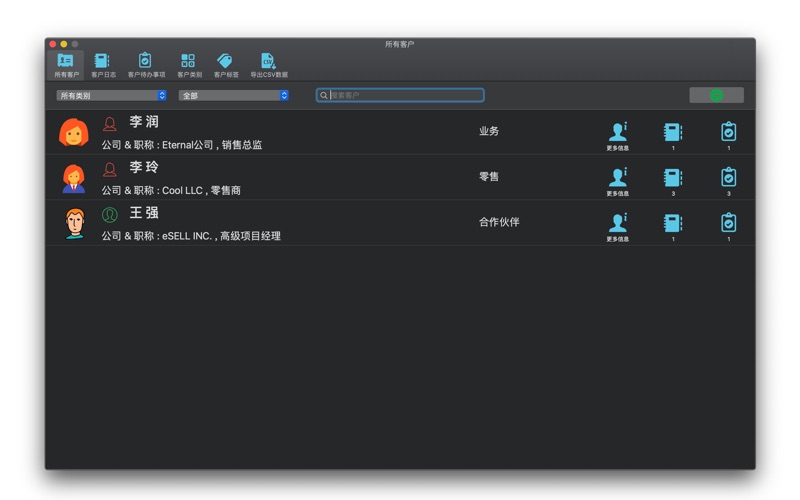The height and width of the screenshot is (500, 800).
Task: Open 李玲's log notebook icon
Action: [x=673, y=178]
